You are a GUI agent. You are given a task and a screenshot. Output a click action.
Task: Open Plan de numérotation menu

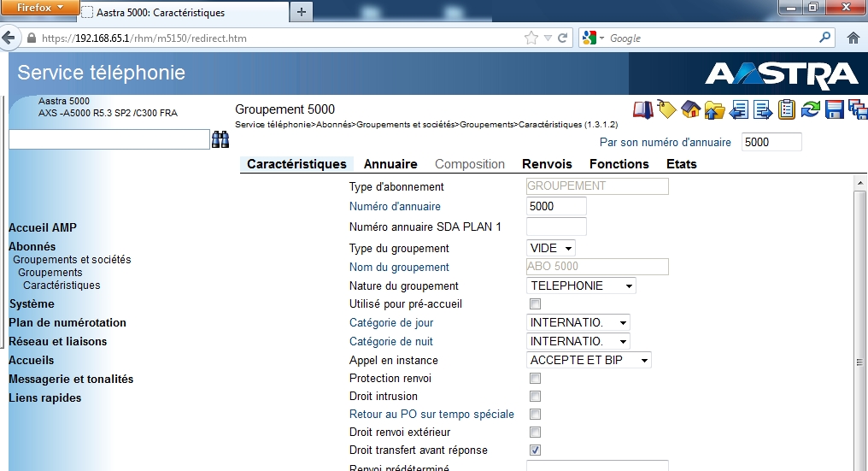[67, 322]
